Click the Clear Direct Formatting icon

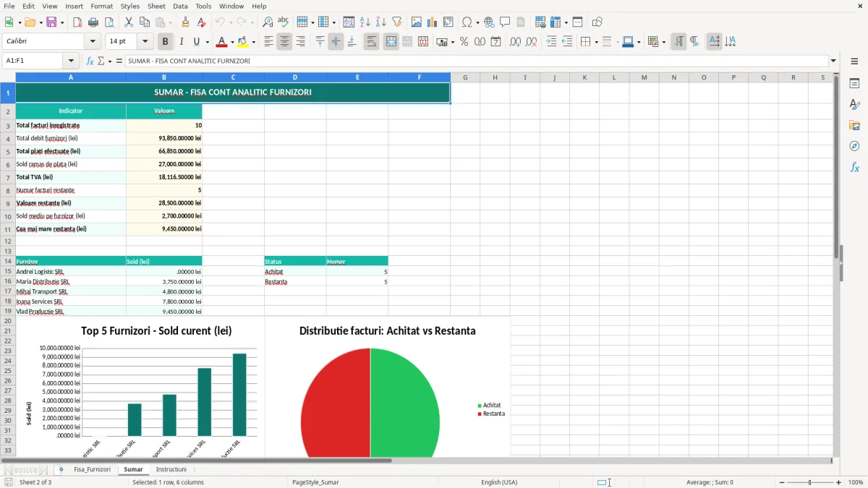[x=200, y=22]
